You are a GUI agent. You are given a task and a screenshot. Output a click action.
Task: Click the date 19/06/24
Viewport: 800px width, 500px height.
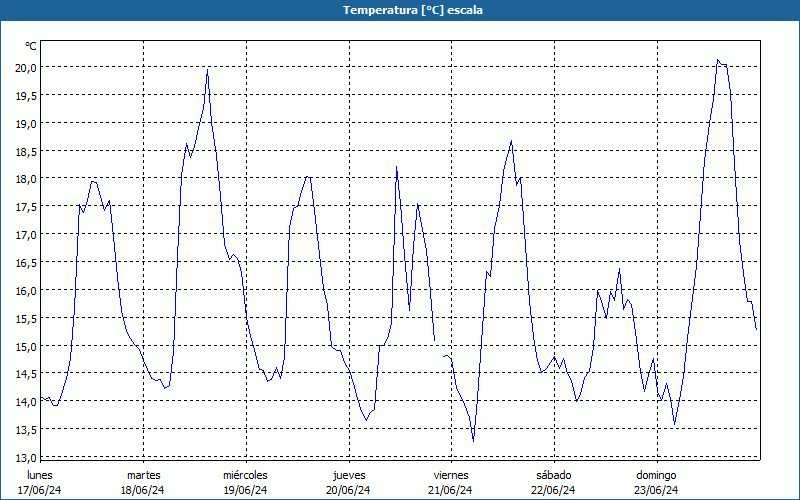point(245,490)
